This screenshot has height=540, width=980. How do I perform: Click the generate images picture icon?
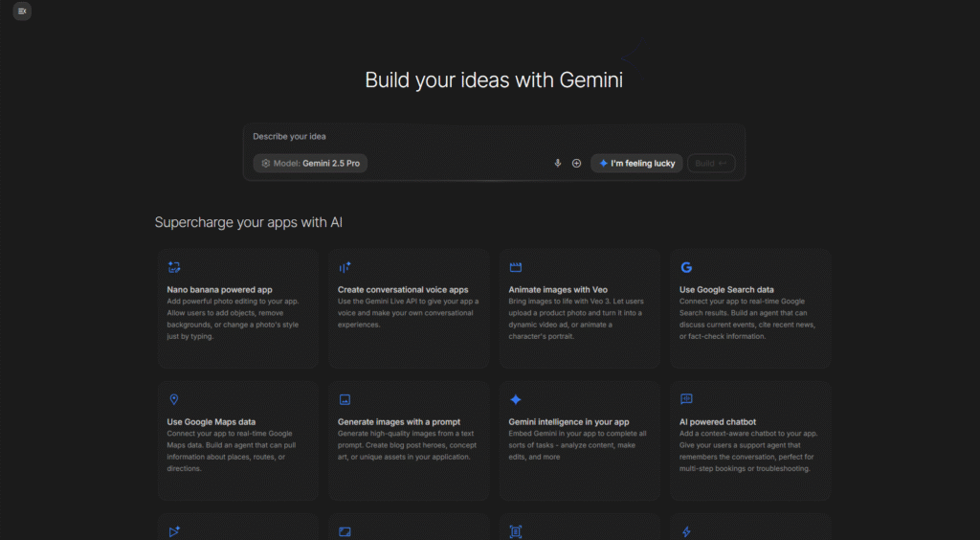[345, 399]
